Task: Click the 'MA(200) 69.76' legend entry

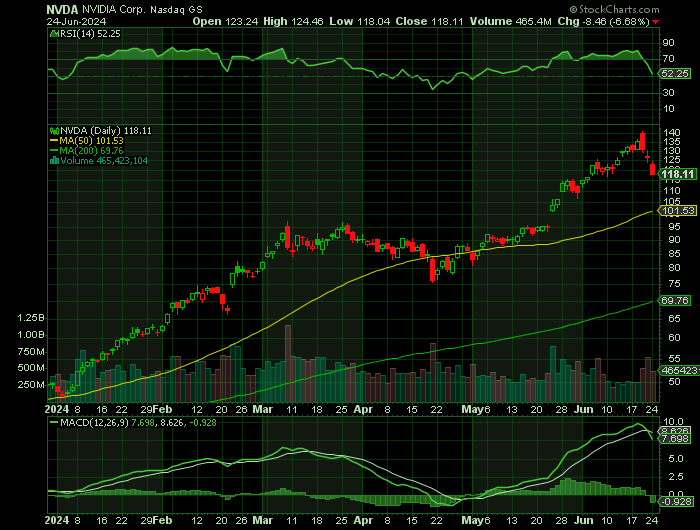Action: pos(92,151)
